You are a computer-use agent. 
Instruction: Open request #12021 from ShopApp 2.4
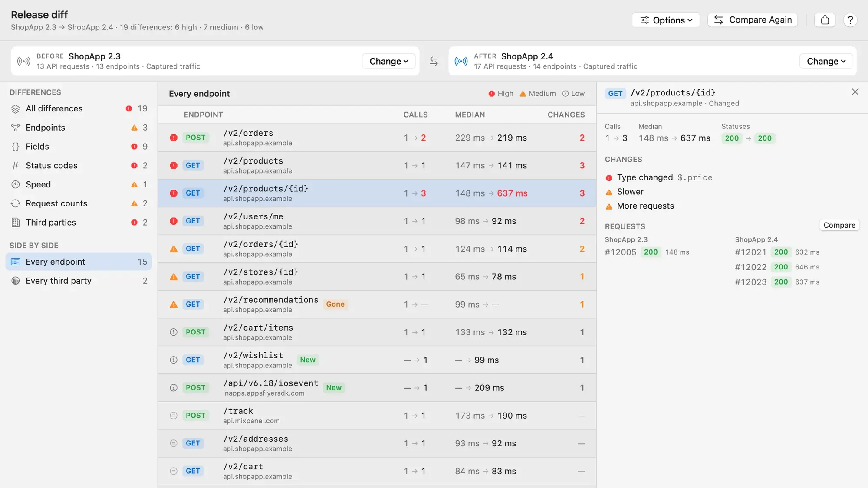click(x=777, y=252)
